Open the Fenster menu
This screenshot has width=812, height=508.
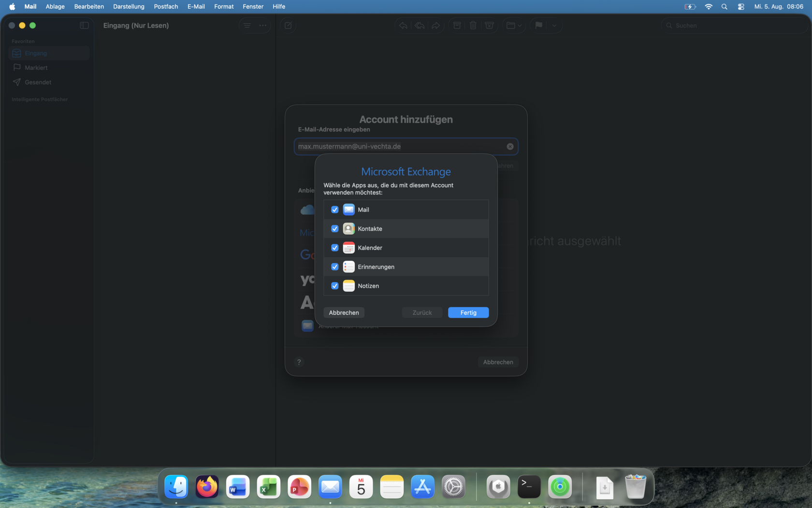(x=253, y=6)
